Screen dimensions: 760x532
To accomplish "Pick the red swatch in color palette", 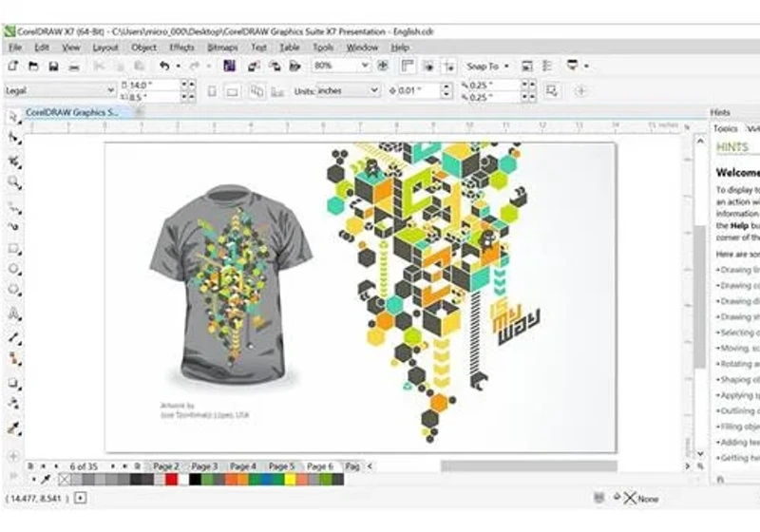I will coord(172,480).
